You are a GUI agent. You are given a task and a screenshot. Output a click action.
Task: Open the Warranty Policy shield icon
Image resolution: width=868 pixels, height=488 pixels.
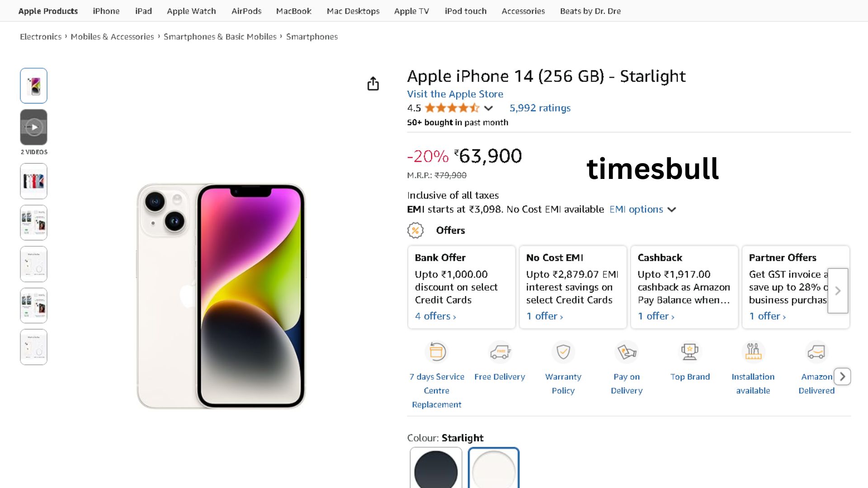(x=563, y=352)
